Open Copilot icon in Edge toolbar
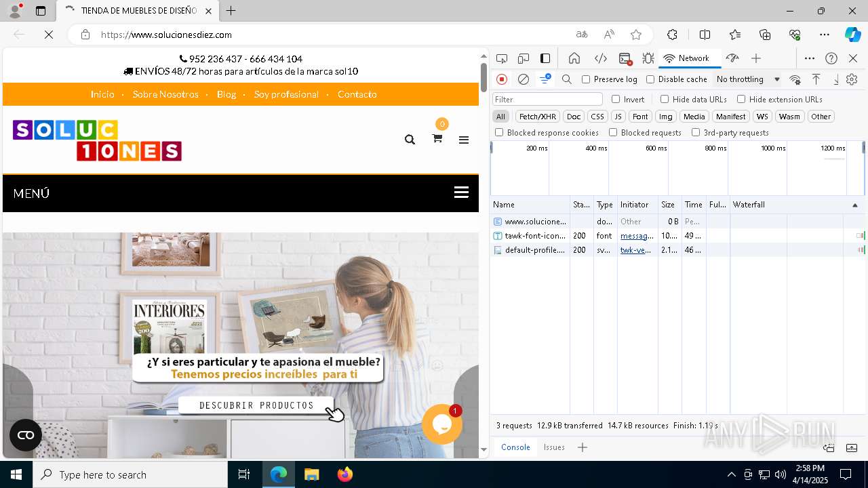Image resolution: width=868 pixels, height=488 pixels. (852, 35)
